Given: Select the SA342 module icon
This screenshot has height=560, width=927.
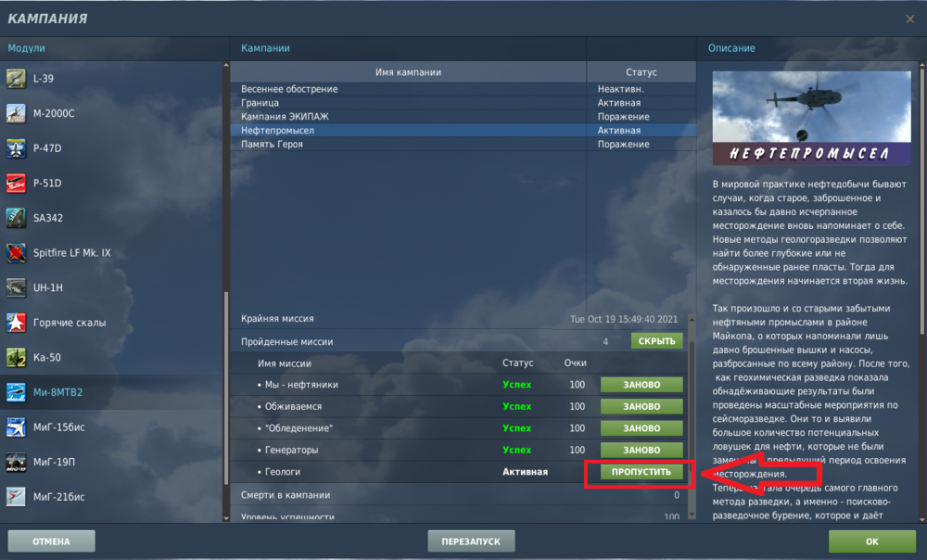Looking at the screenshot, I should click(16, 218).
